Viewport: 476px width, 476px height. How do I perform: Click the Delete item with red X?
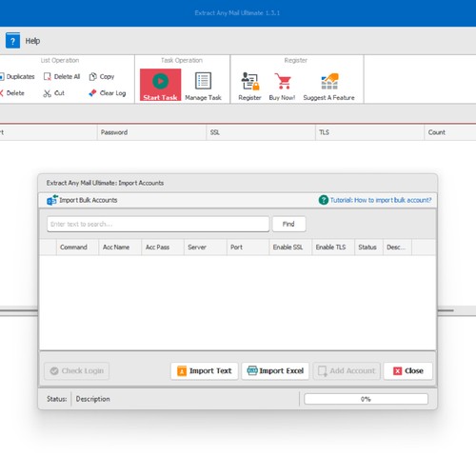coord(12,93)
